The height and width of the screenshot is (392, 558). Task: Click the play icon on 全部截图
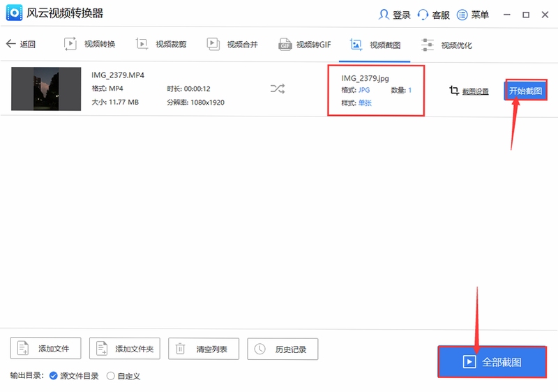pos(469,362)
